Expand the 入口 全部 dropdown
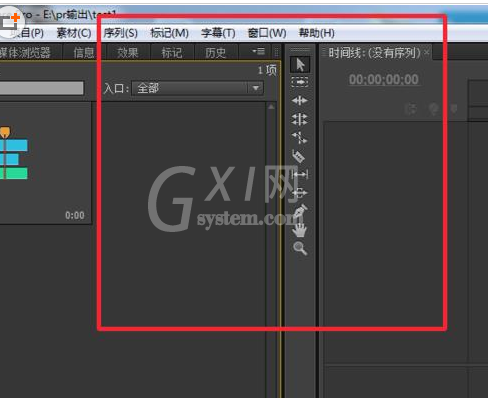The height and width of the screenshot is (398, 488). click(197, 88)
